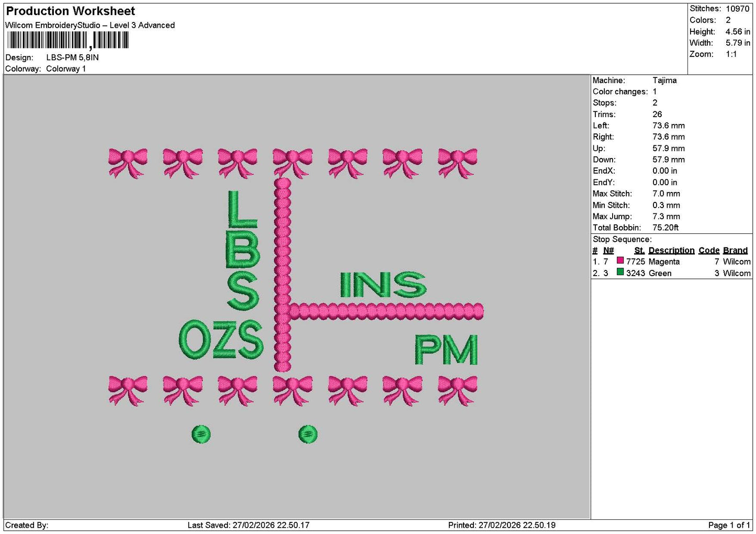Screen dimensions: 756x534
Task: Click the zoom value 1:1
Action: pos(731,54)
